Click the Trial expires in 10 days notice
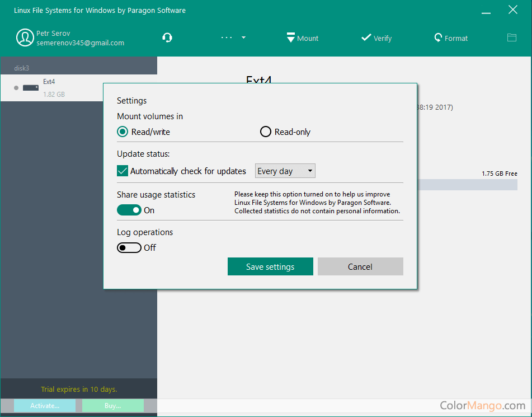Image resolution: width=532 pixels, height=417 pixels. 79,389
